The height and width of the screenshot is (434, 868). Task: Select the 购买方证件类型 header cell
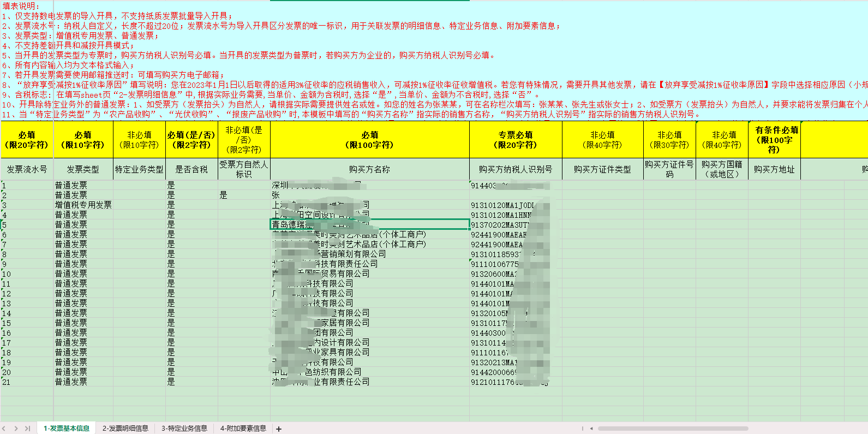pos(602,169)
